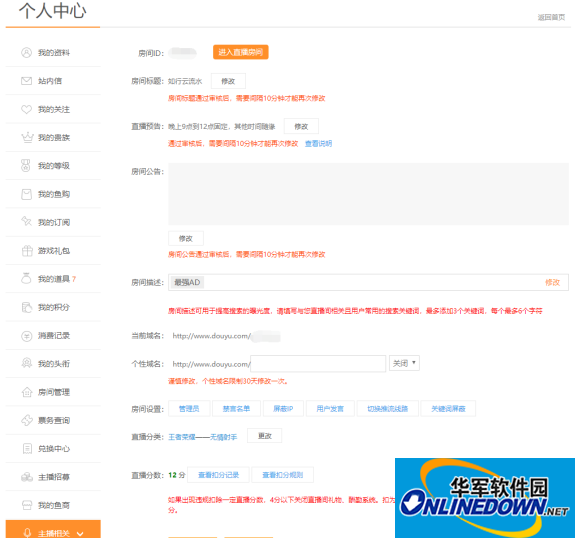Image resolution: width=575 pixels, height=538 pixels.
Task: Click 修改 below the room announcement box
Action: click(x=186, y=238)
